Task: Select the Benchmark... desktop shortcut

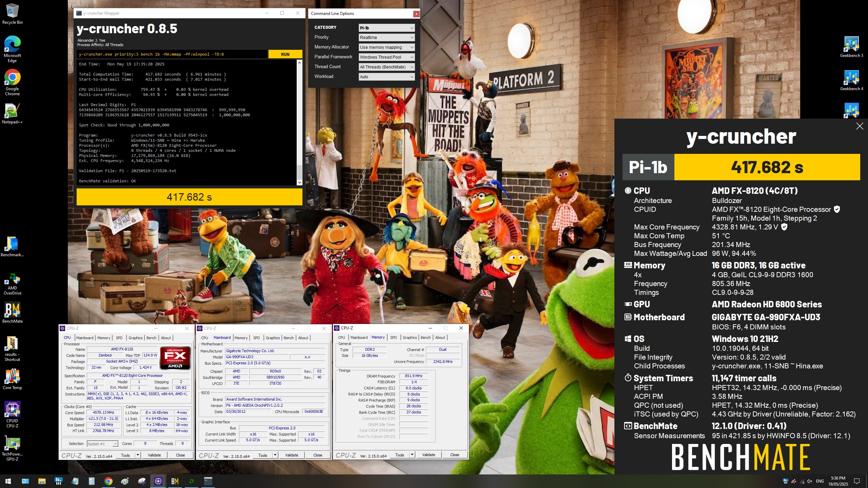Action: coord(12,246)
